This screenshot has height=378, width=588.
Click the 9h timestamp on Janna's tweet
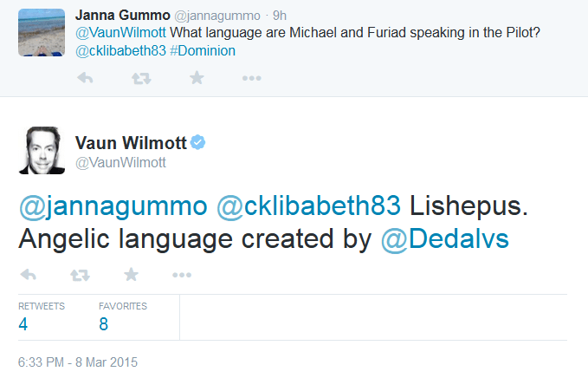tap(280, 15)
